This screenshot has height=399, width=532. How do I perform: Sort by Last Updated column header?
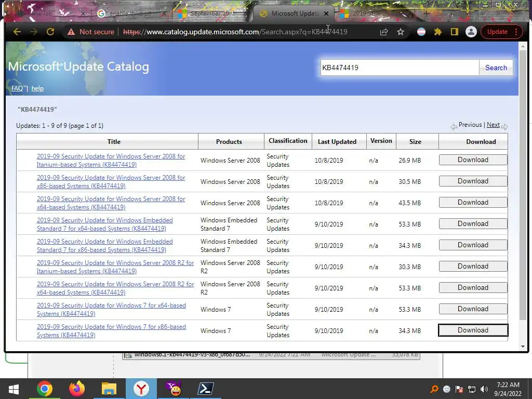(x=337, y=141)
